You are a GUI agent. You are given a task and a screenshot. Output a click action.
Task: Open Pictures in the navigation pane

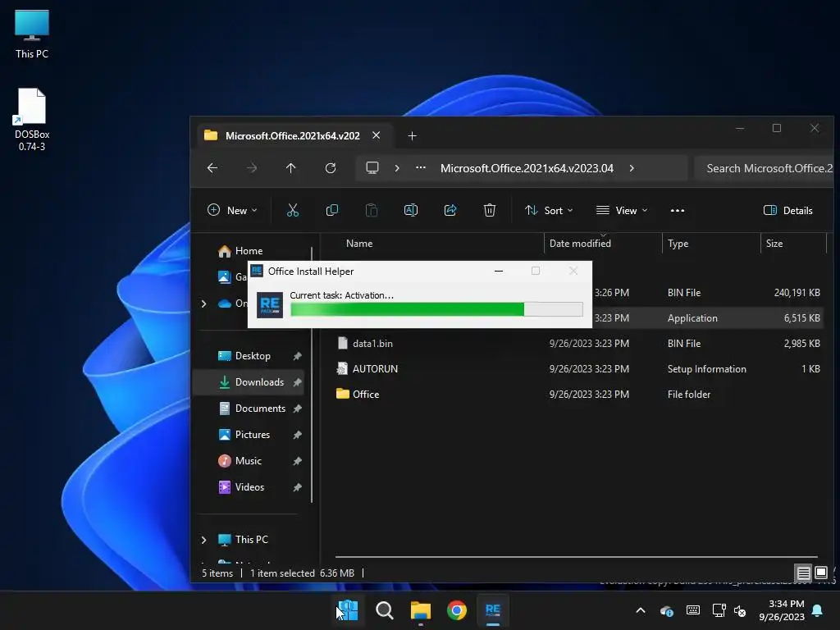(x=253, y=435)
